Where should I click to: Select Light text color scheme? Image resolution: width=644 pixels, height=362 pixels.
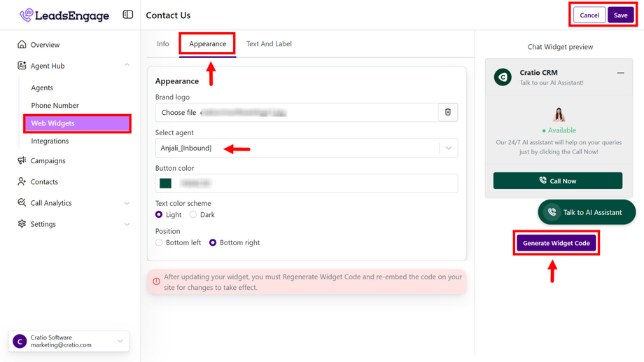(159, 215)
